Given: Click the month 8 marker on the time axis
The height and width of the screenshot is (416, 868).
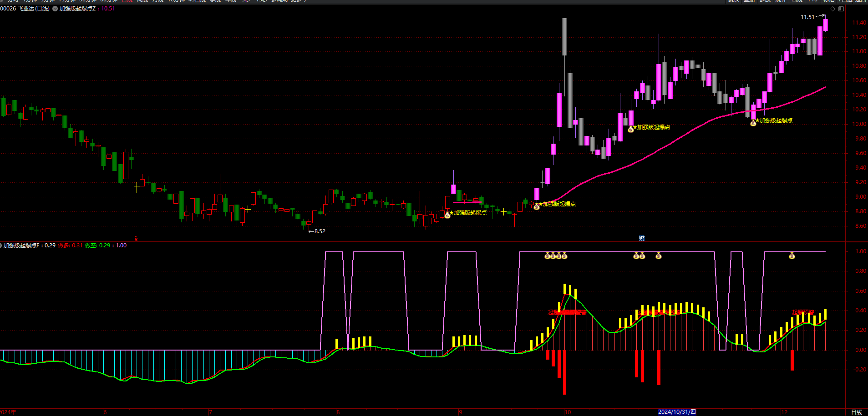Looking at the screenshot, I should pos(338,412).
